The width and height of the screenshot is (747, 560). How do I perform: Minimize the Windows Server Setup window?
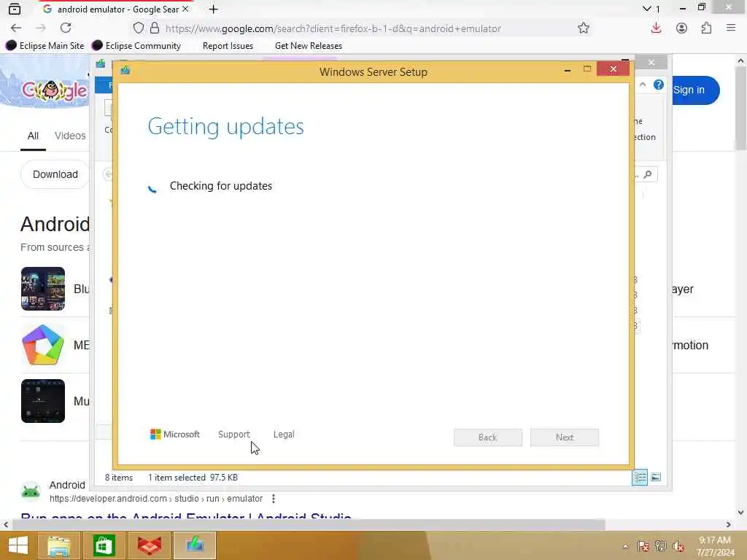click(x=568, y=70)
